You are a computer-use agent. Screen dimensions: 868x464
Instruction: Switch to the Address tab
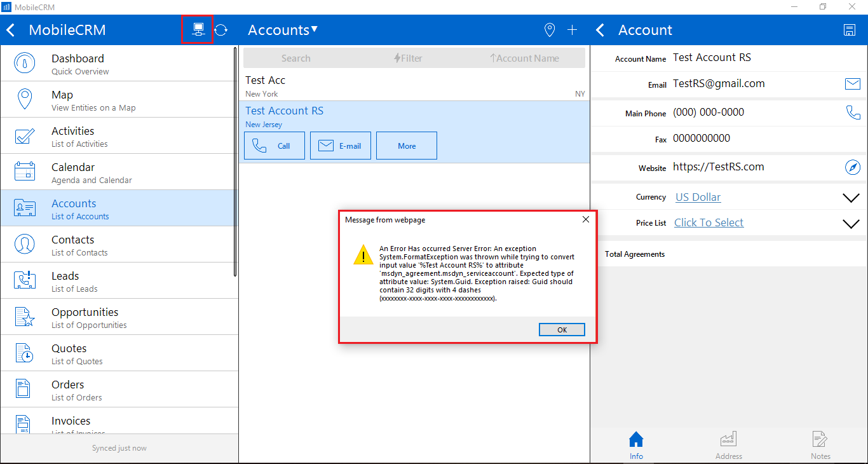tap(728, 445)
